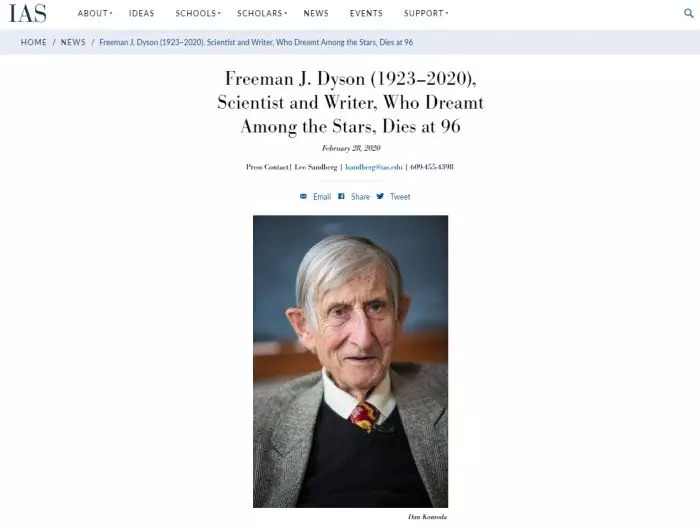The image size is (700, 528).
Task: Click the IAS logo
Action: [28, 13]
